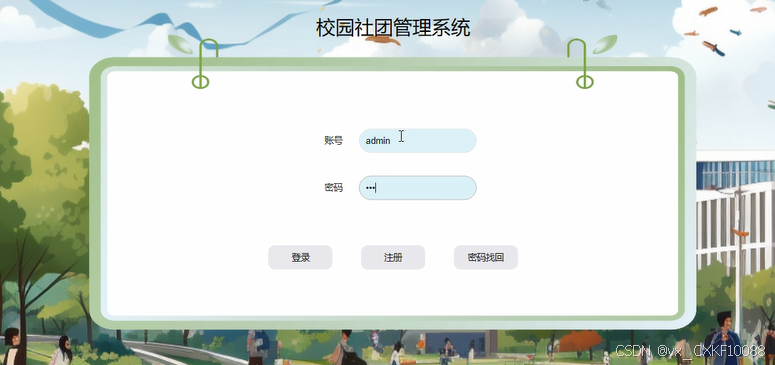The image size is (775, 365).
Task: Open the 注册 registration button
Action: click(x=393, y=257)
